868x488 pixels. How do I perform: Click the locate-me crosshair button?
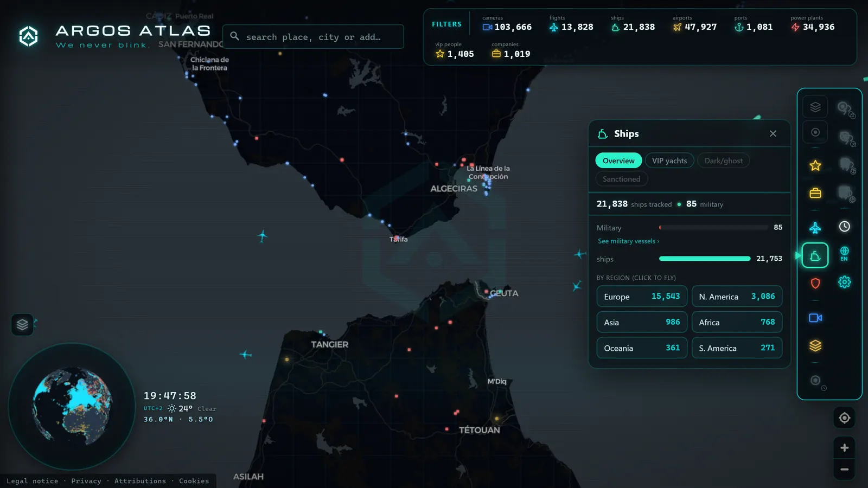(x=845, y=418)
